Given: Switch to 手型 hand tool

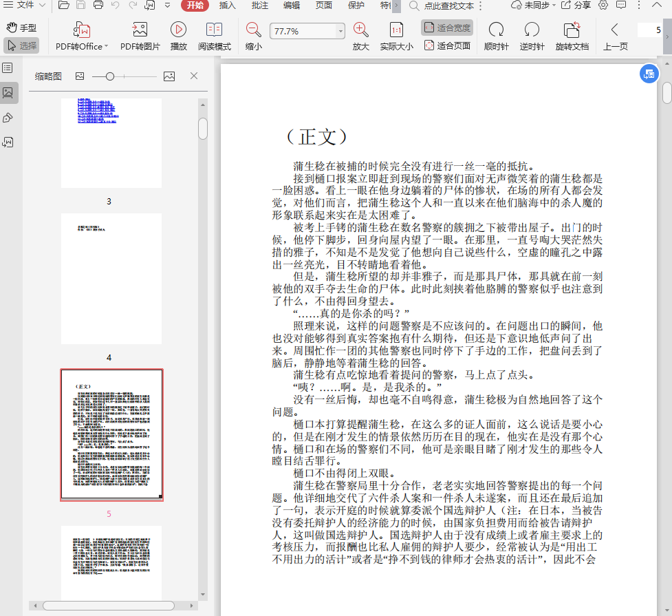Looking at the screenshot, I should point(21,28).
